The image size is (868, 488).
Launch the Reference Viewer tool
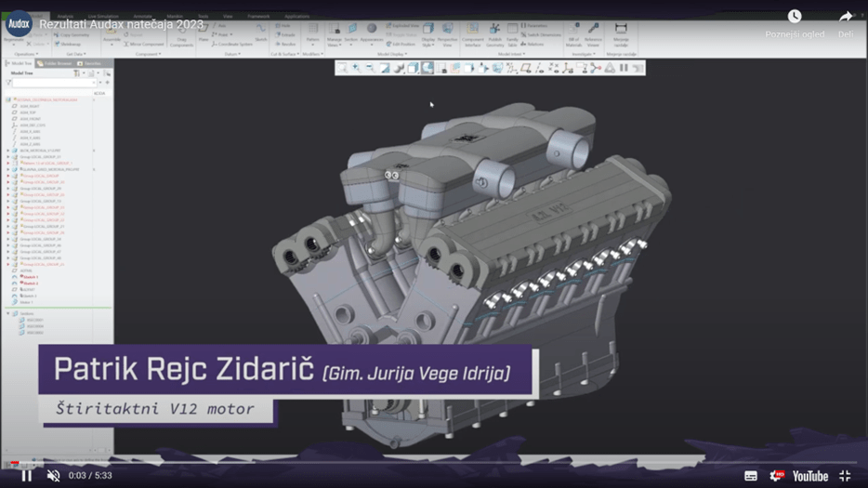(x=593, y=35)
